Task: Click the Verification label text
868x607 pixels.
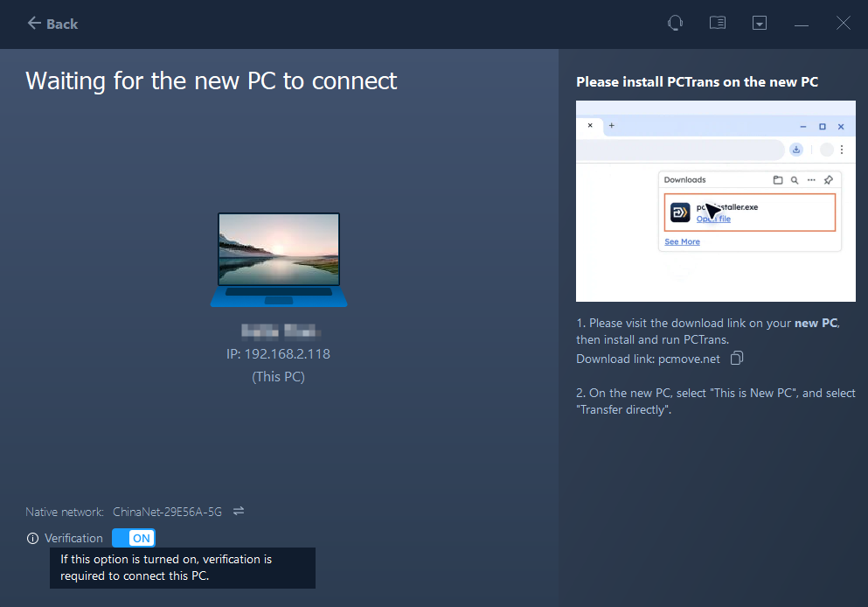Action: pyautogui.click(x=73, y=538)
